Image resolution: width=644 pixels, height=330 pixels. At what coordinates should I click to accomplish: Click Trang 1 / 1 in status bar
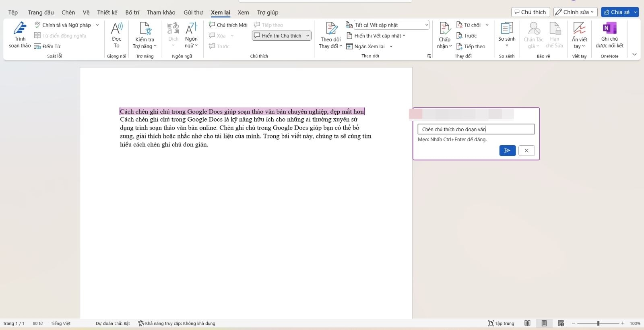(14, 324)
